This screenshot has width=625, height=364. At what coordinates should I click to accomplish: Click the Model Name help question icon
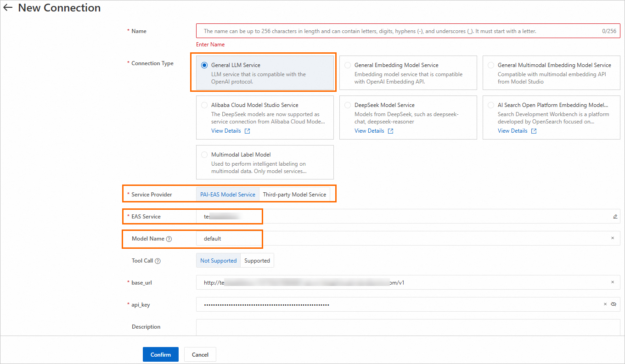coord(169,239)
